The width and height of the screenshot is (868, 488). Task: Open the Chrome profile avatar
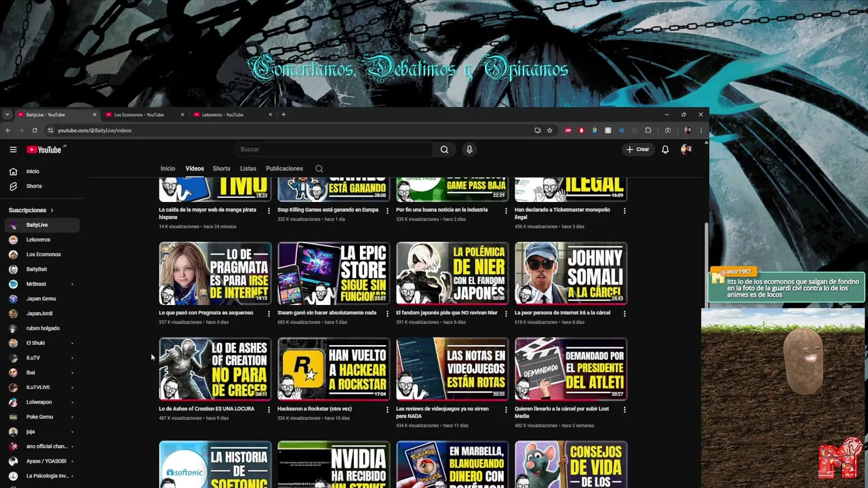click(x=688, y=130)
